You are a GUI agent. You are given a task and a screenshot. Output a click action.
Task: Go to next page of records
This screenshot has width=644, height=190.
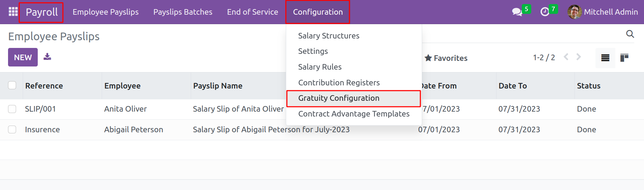[579, 57]
